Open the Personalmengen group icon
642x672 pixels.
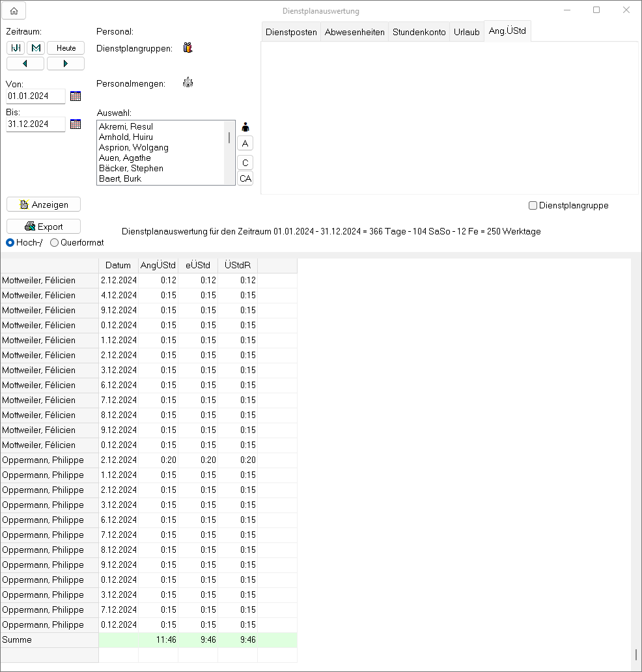coord(188,83)
